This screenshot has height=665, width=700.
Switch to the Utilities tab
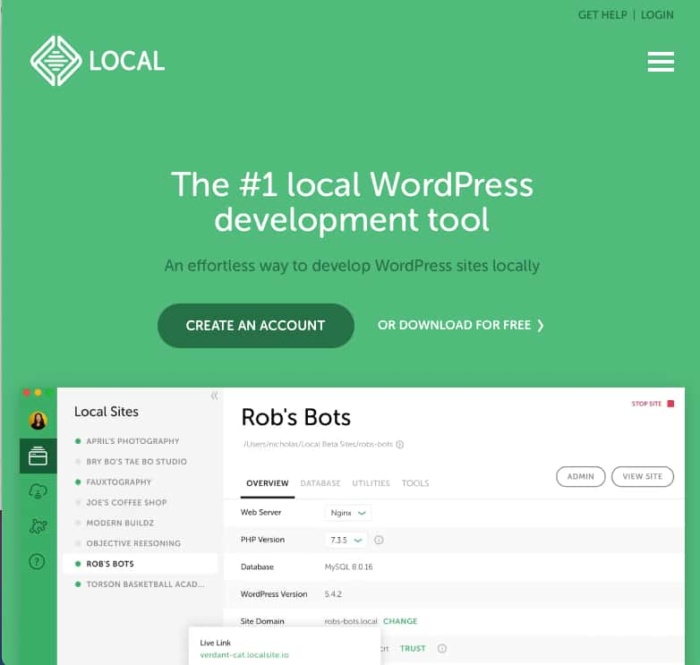371,483
